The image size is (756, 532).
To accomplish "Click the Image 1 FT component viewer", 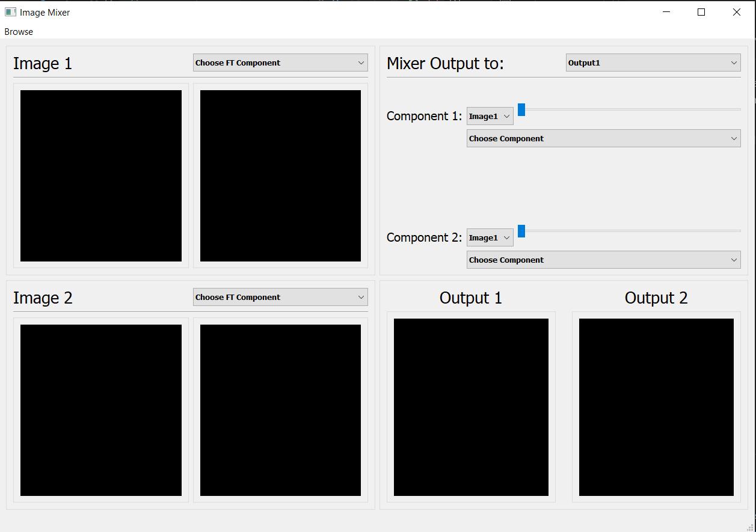I will click(x=280, y=176).
